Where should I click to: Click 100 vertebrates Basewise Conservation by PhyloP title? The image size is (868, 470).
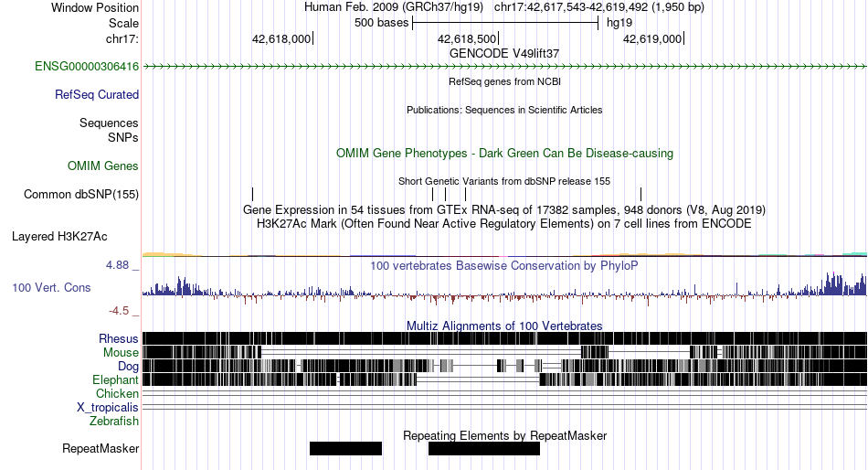pos(504,265)
